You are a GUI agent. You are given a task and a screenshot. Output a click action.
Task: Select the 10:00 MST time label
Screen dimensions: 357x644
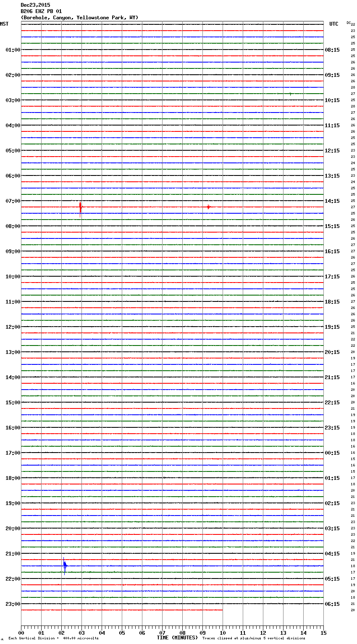[13, 277]
